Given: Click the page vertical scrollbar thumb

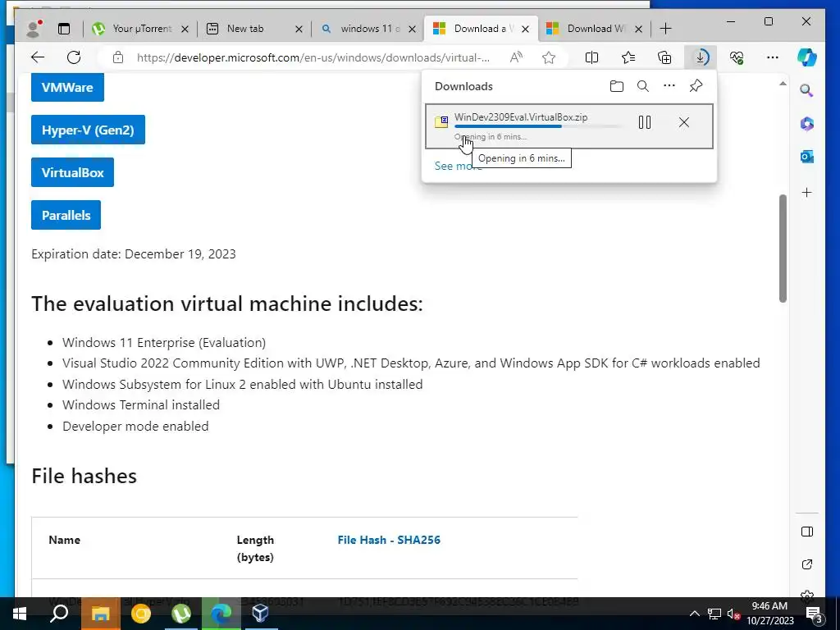Looking at the screenshot, I should pyautogui.click(x=783, y=249).
